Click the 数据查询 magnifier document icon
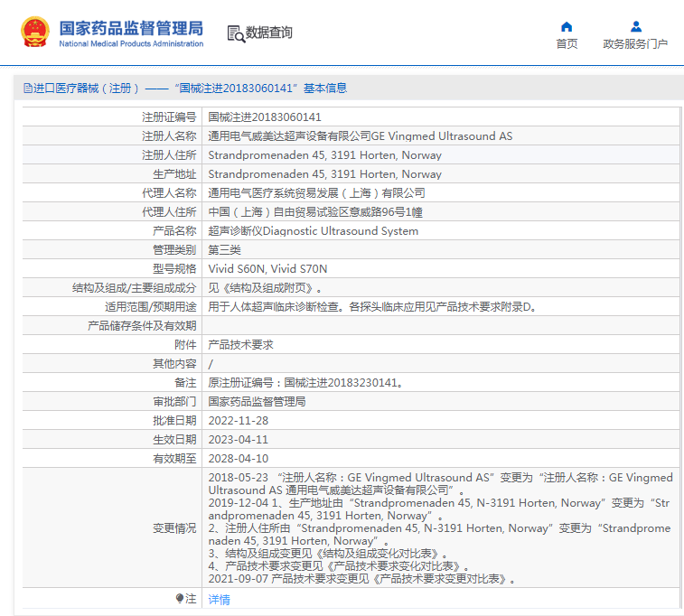The image size is (684, 616). tap(236, 33)
